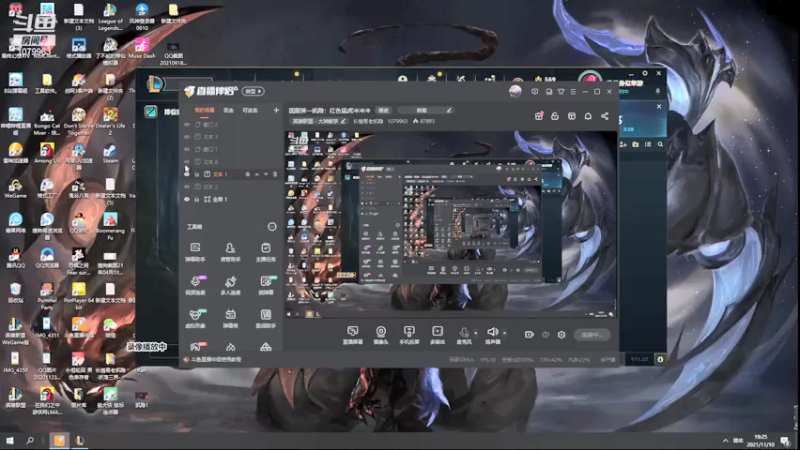
Task: Toggle preview eye icon in bottom bar
Action: coord(545,335)
